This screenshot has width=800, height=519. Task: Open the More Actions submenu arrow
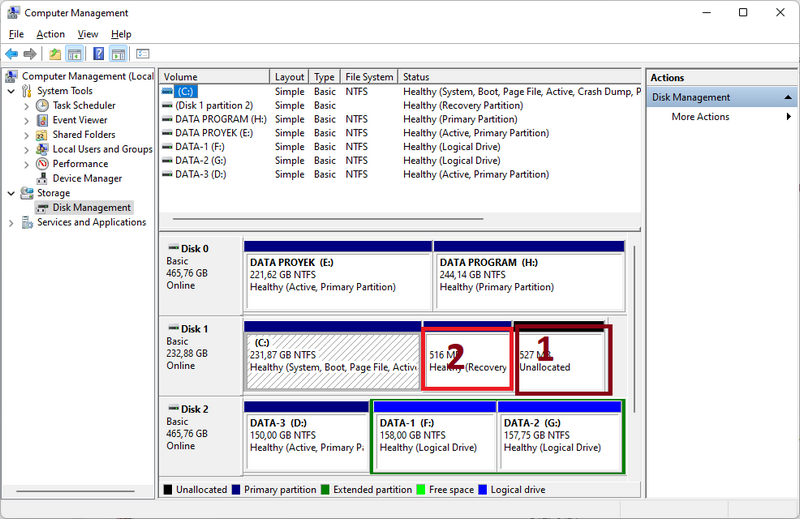[x=789, y=116]
